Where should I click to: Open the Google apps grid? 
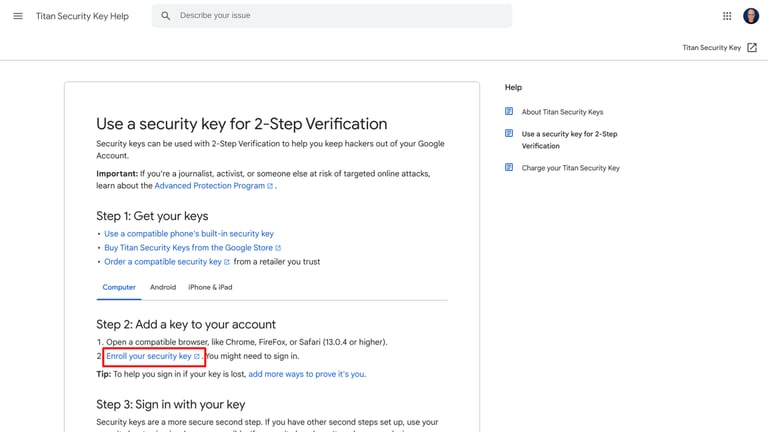727,16
